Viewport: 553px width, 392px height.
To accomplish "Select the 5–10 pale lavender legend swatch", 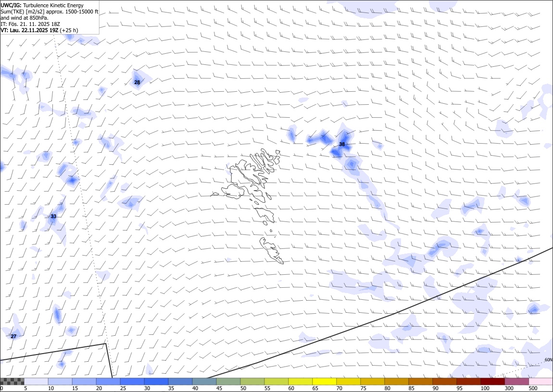I will pyautogui.click(x=37, y=381).
